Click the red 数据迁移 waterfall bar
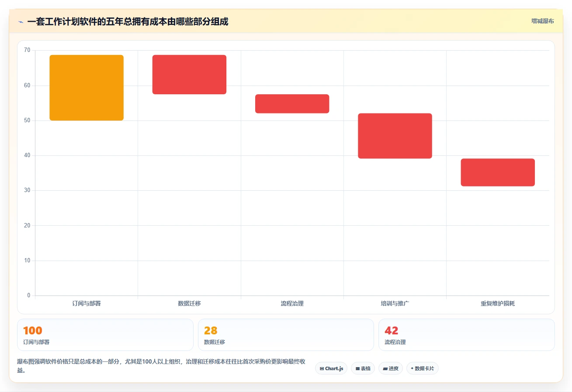This screenshot has height=392, width=572. pos(189,75)
